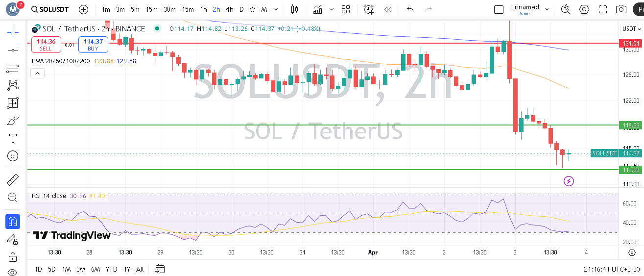Expand favorite indicators chevron
Screen dimensions: 644x276
coord(332,9)
